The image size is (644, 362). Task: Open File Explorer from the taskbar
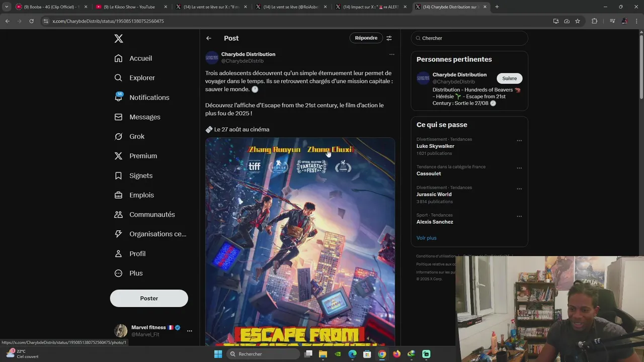[x=323, y=354]
